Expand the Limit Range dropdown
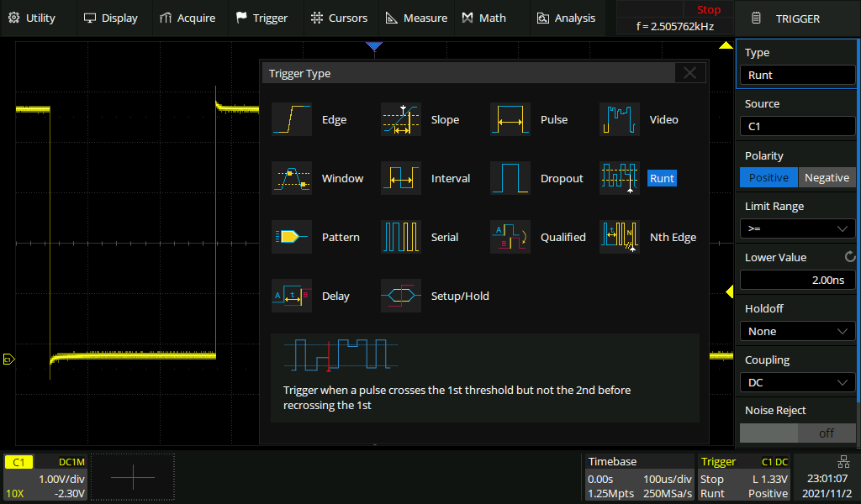This screenshot has height=504, width=861. [797, 228]
